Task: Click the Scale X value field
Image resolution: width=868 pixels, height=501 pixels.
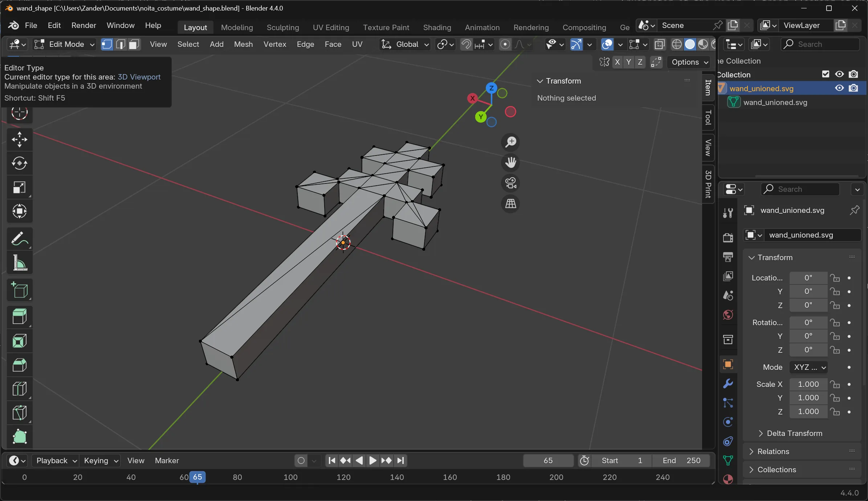Action: [808, 384]
